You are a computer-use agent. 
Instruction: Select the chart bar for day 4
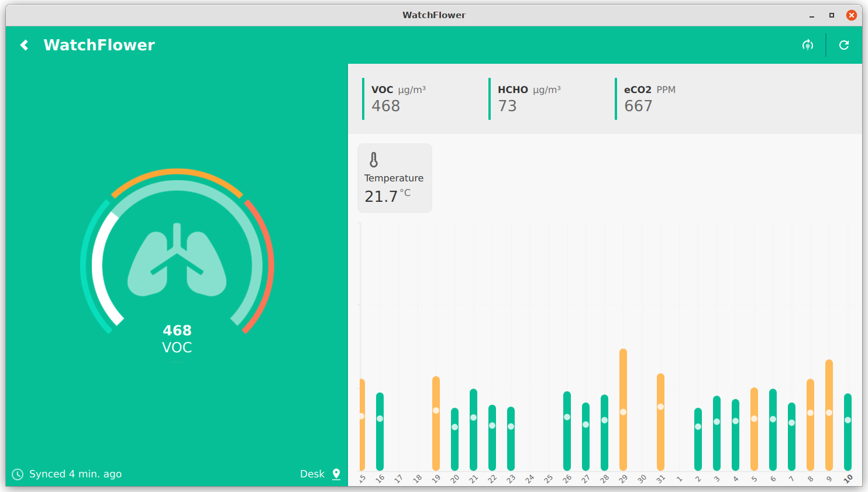pyautogui.click(x=735, y=435)
